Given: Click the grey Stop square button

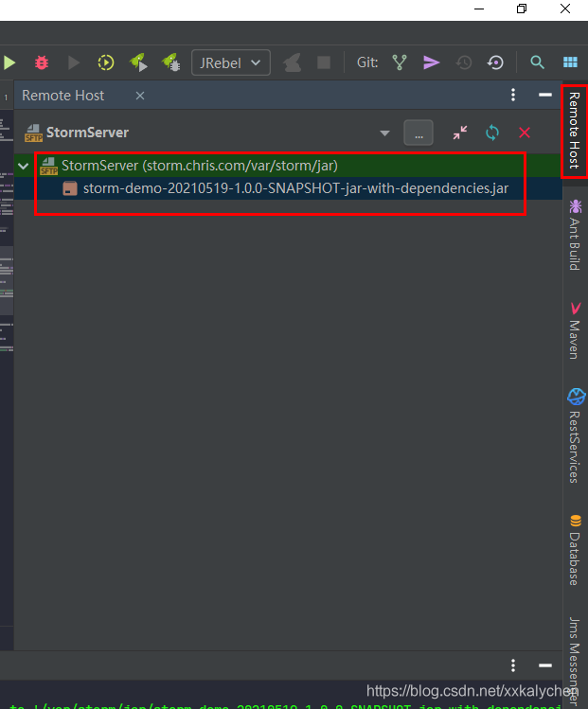Looking at the screenshot, I should [x=324, y=62].
